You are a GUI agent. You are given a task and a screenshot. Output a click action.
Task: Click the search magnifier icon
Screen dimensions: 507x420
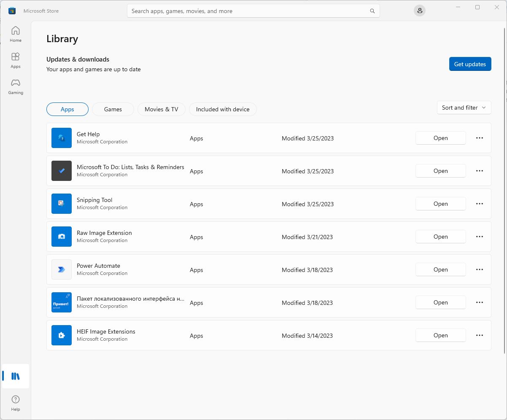(372, 11)
